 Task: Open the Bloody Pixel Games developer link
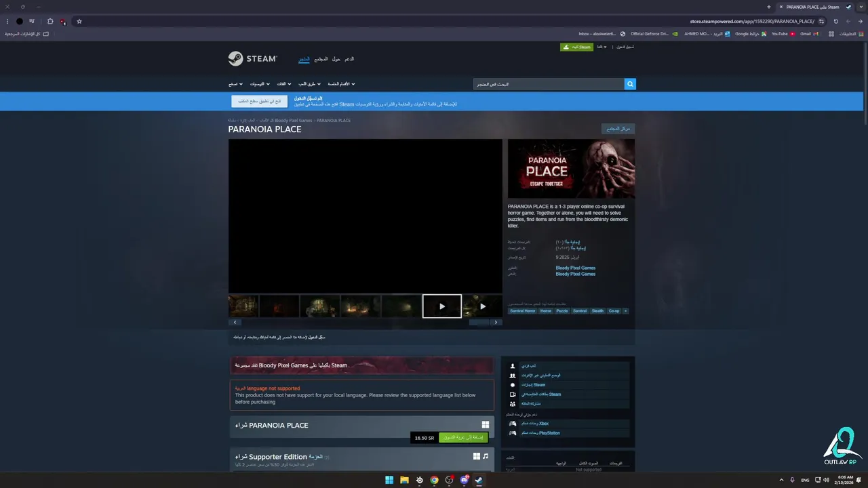point(575,268)
